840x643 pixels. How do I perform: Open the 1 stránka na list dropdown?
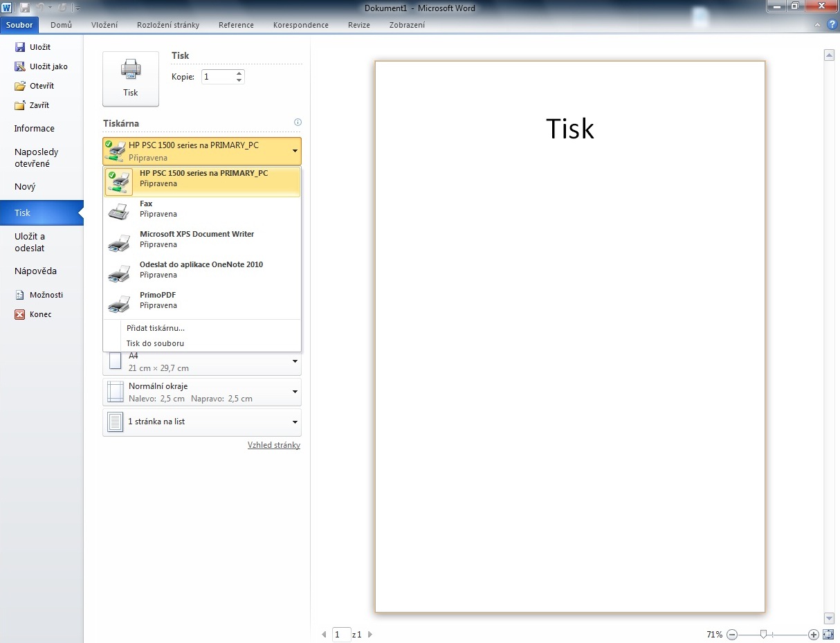202,422
